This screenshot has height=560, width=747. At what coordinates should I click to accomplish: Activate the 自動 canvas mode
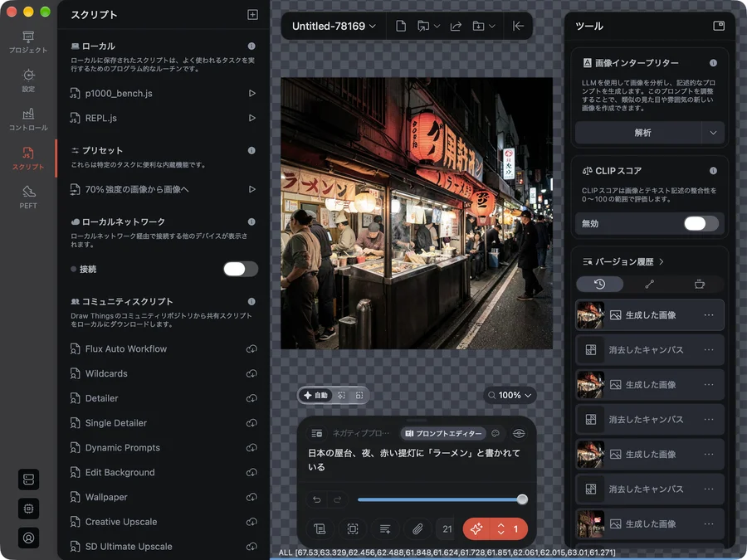tap(316, 395)
